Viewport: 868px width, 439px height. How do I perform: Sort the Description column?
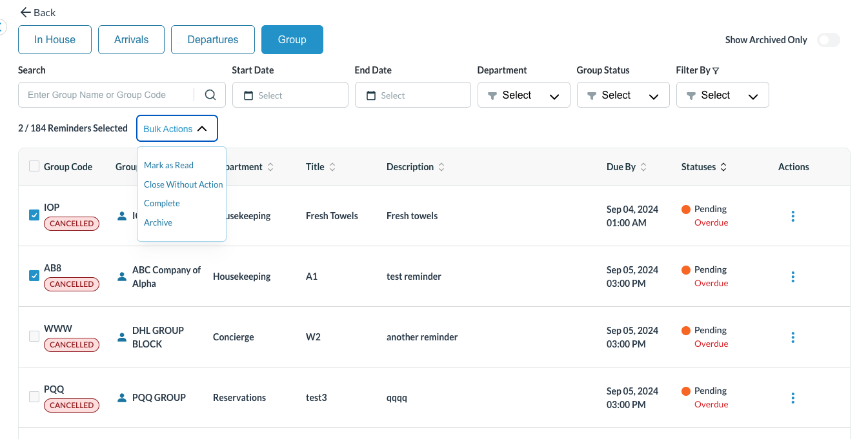click(x=441, y=167)
